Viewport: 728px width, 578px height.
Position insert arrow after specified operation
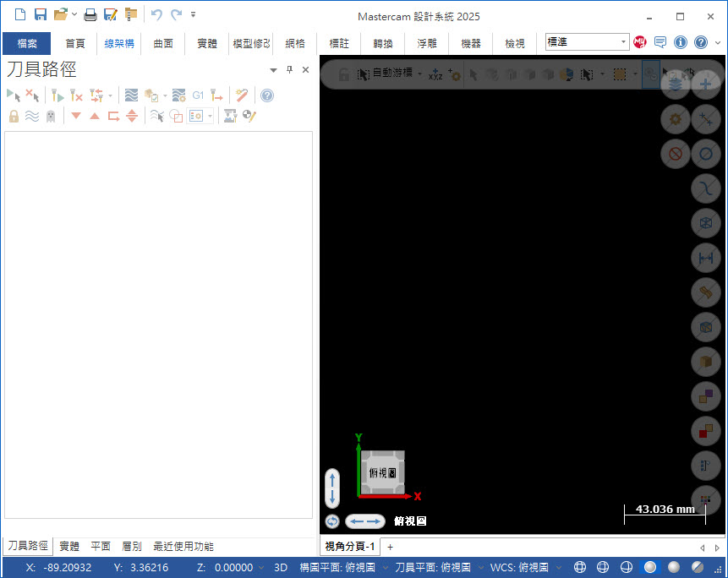click(x=113, y=116)
